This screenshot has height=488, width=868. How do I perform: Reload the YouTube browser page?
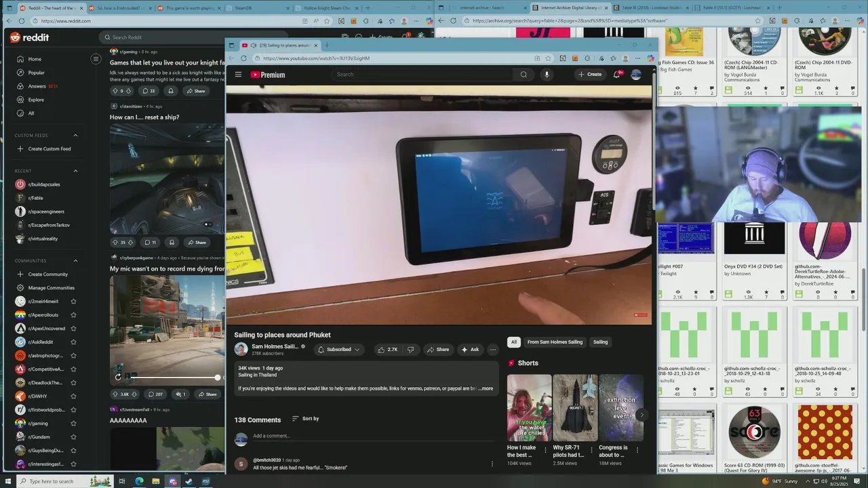[x=243, y=58]
